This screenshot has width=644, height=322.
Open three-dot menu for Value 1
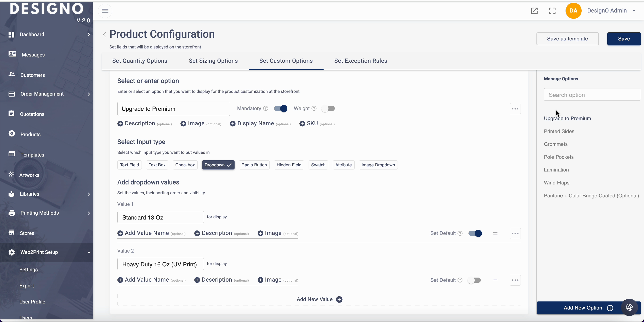tap(515, 233)
